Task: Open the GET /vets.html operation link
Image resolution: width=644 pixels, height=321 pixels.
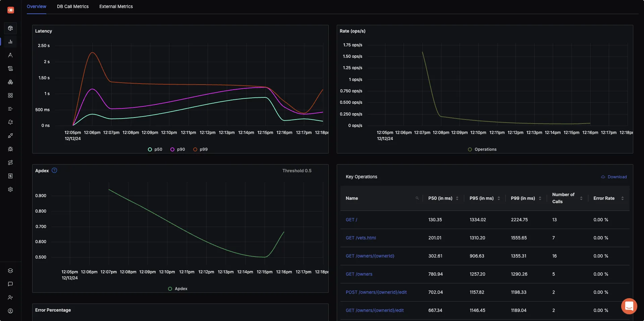Action: click(361, 238)
